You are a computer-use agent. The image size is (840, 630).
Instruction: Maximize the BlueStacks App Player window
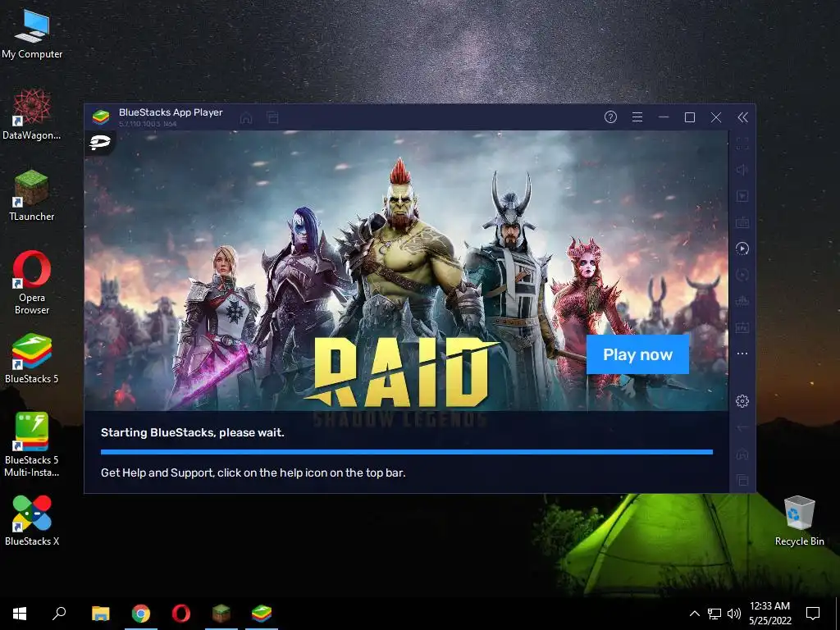coord(690,117)
